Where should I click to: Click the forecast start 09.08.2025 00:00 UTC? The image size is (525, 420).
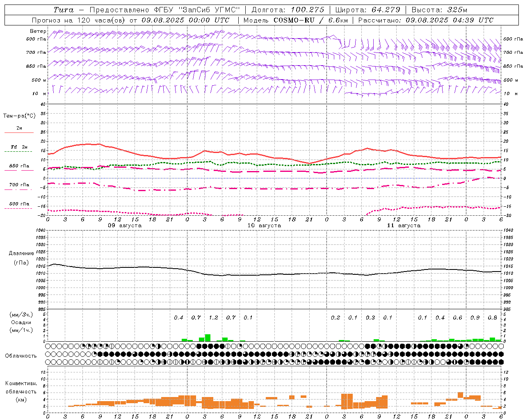coord(185,20)
